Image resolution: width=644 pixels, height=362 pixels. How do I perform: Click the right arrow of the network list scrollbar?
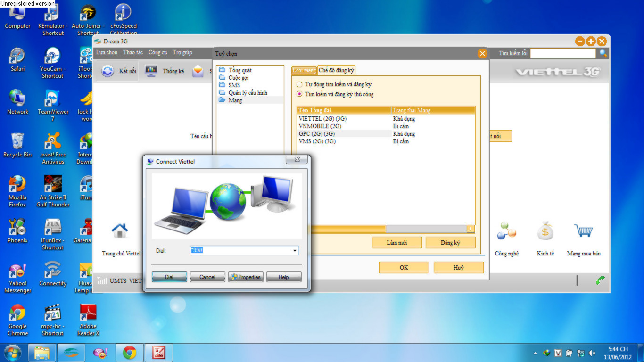(471, 229)
